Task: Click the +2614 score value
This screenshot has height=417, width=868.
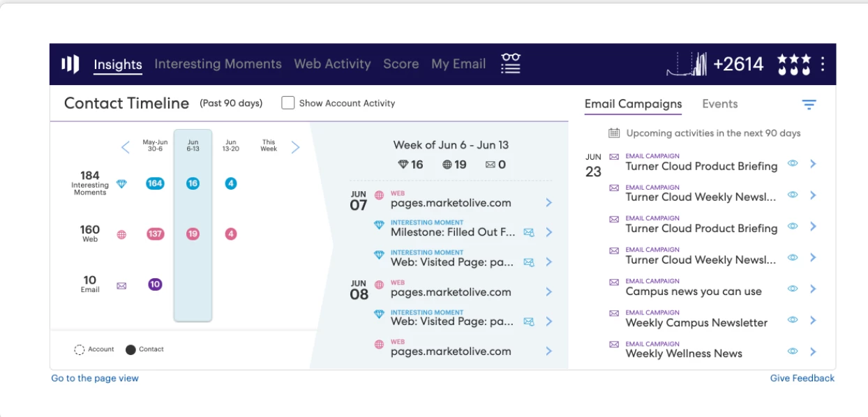Action: [x=738, y=64]
